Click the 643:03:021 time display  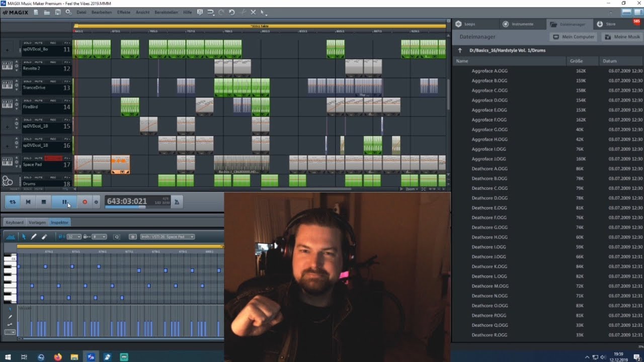127,201
